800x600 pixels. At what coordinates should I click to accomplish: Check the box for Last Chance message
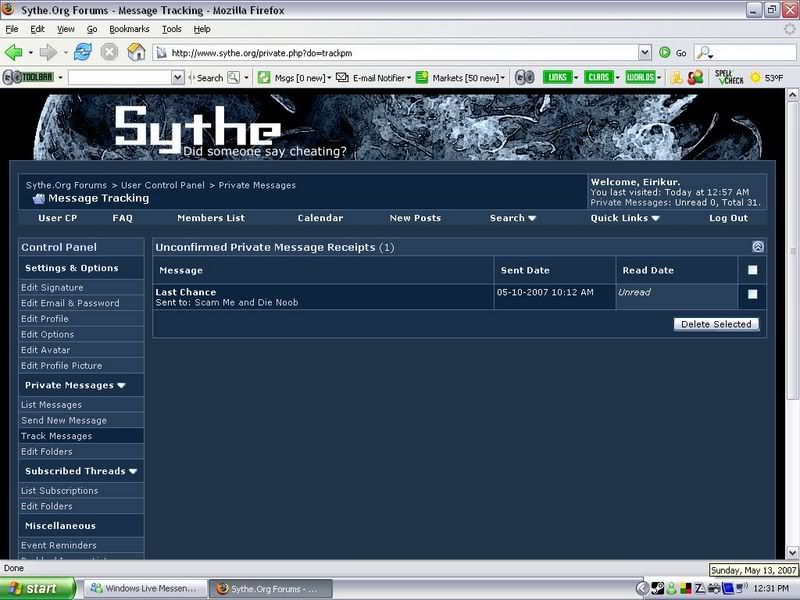[753, 294]
